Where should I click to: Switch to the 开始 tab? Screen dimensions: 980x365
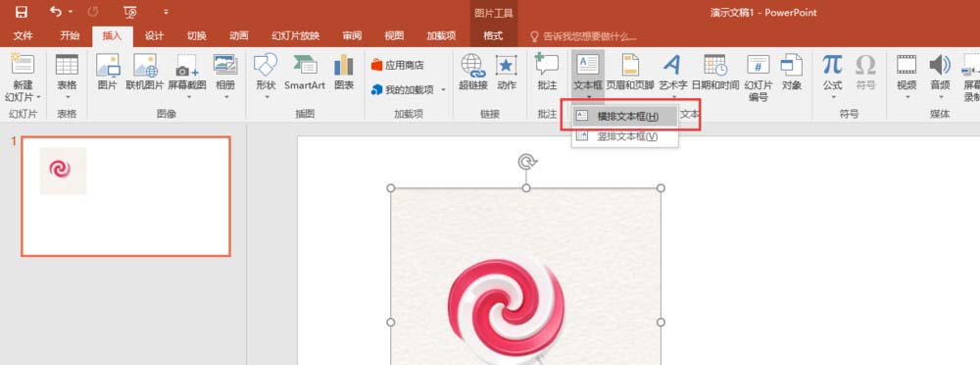pos(70,36)
